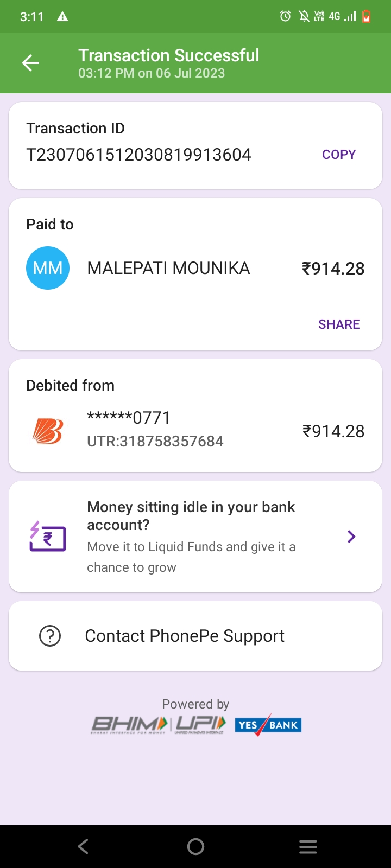Share the payment receipt
The height and width of the screenshot is (868, 391).
(339, 324)
